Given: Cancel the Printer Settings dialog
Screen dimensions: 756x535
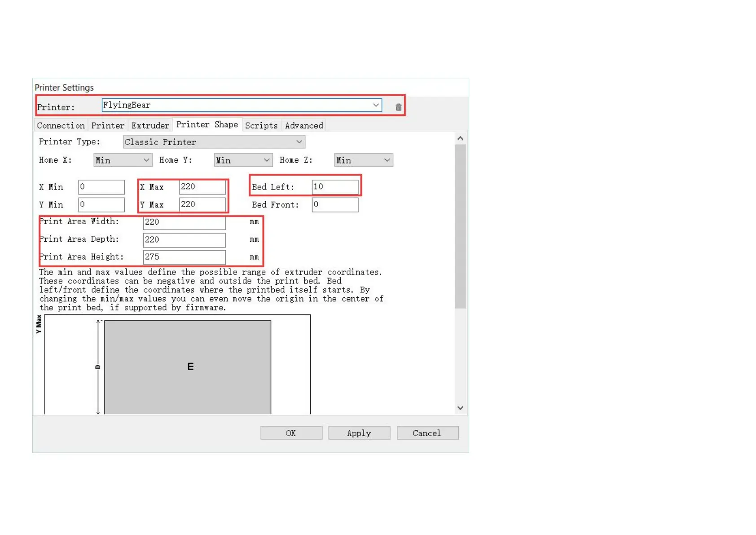Looking at the screenshot, I should pos(427,433).
